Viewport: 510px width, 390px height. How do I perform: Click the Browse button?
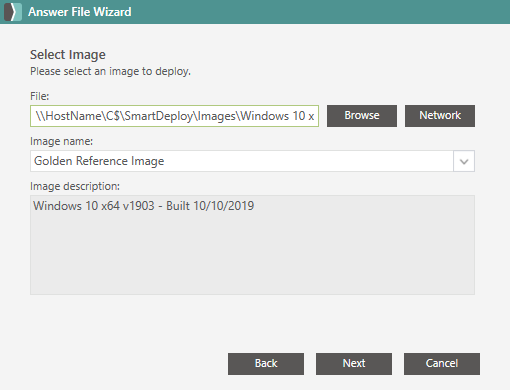coord(362,116)
